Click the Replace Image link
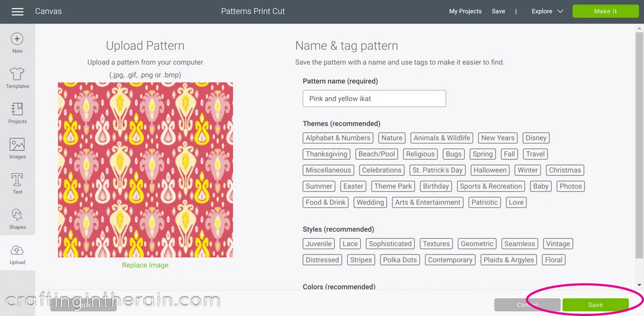The width and height of the screenshot is (644, 316). (145, 265)
